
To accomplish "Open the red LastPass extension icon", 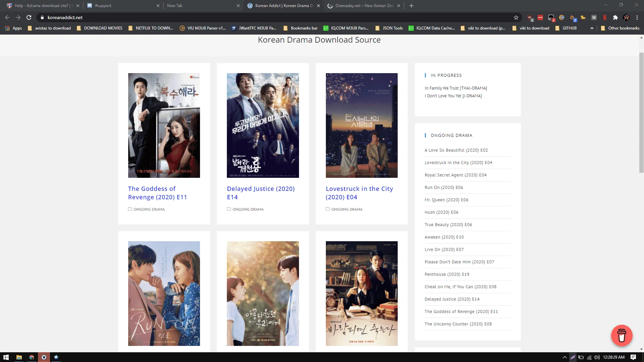I will (x=540, y=17).
